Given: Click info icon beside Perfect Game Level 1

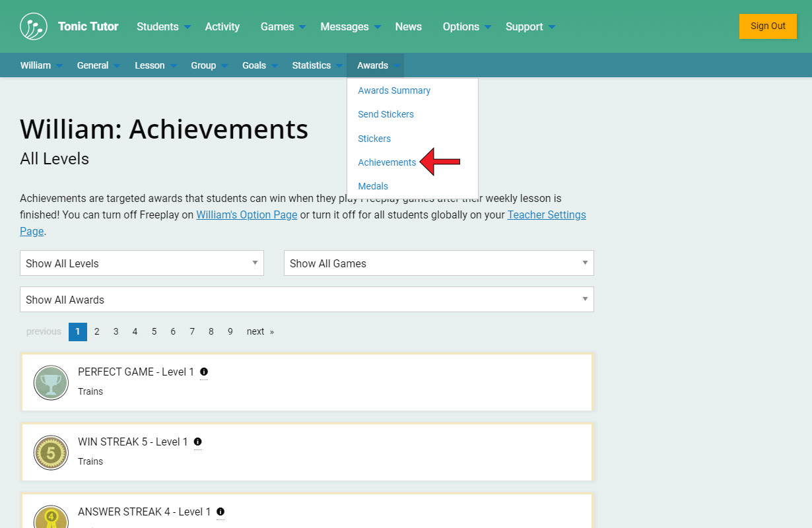Looking at the screenshot, I should click(204, 372).
